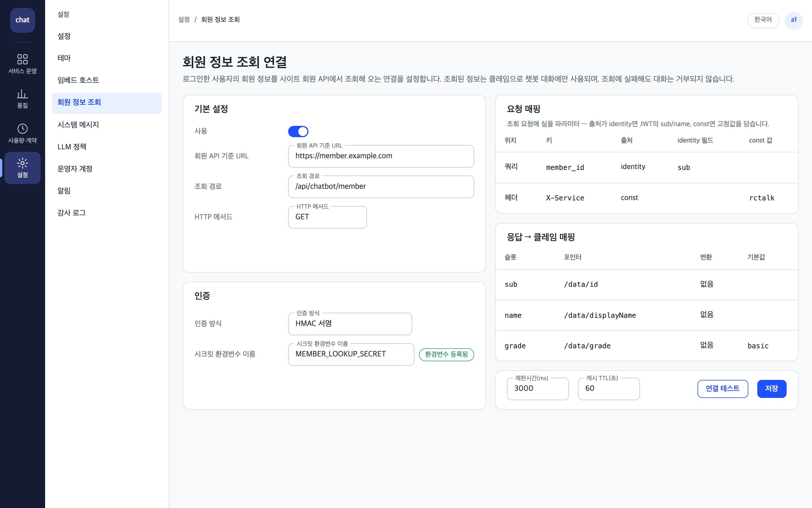This screenshot has height=508, width=812.
Task: Toggle the 사용 switch off
Action: coord(298,131)
